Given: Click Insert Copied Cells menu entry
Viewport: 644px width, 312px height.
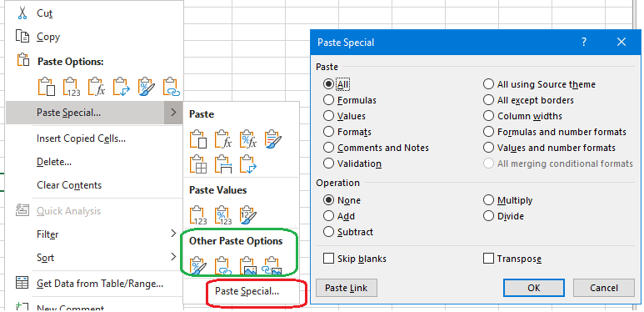Looking at the screenshot, I should click(x=82, y=138).
